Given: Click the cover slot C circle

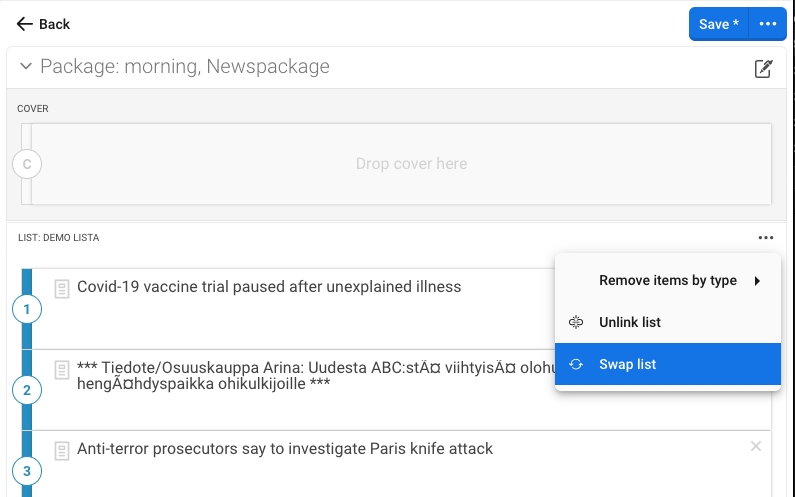Looking at the screenshot, I should 27,164.
